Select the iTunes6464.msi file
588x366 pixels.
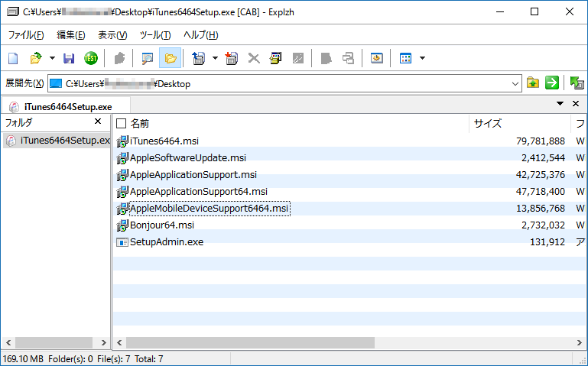click(x=164, y=141)
